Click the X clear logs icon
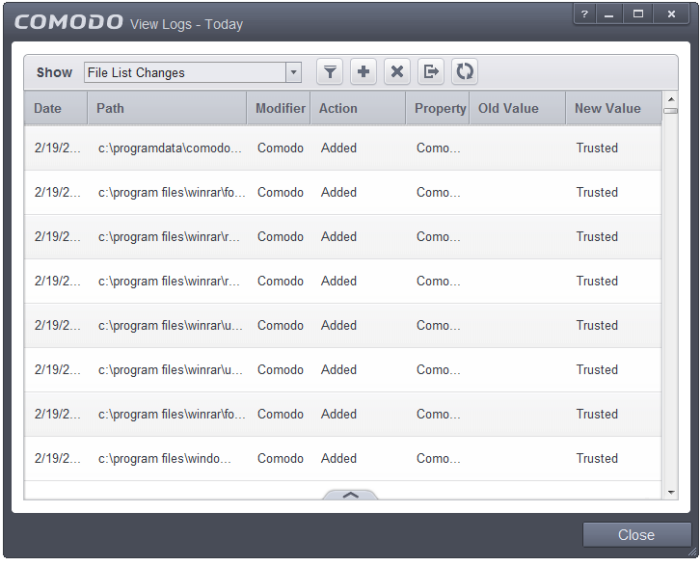 pos(397,72)
